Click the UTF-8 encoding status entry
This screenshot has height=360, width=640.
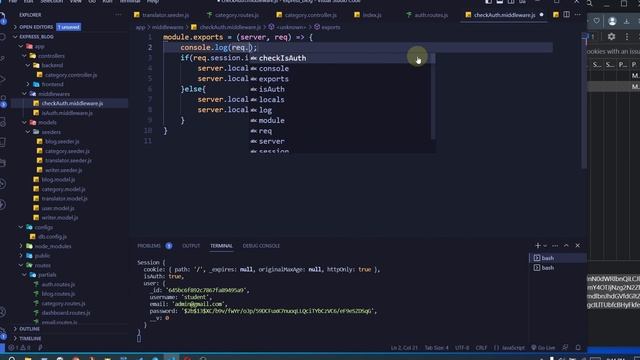point(462,348)
